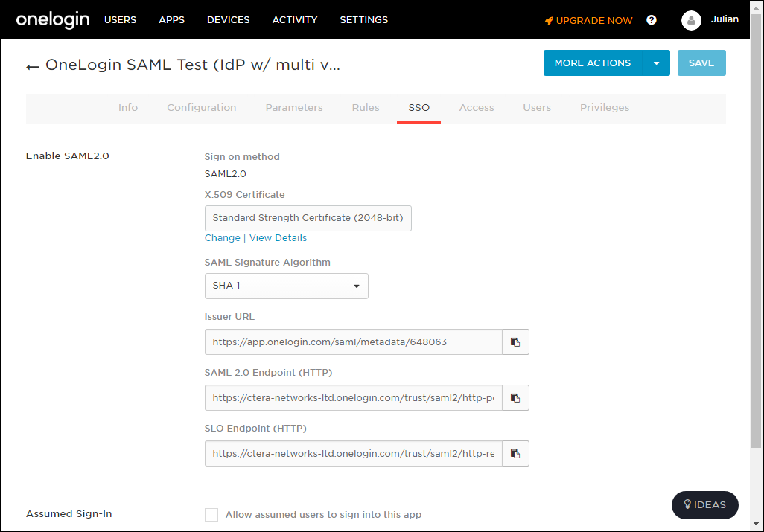
Task: Switch to the Info tab
Action: pyautogui.click(x=128, y=108)
